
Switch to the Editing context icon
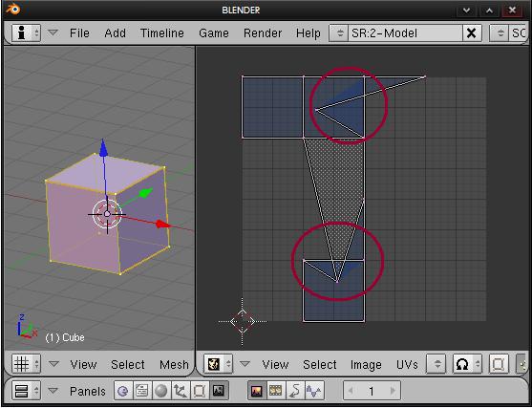(199, 391)
